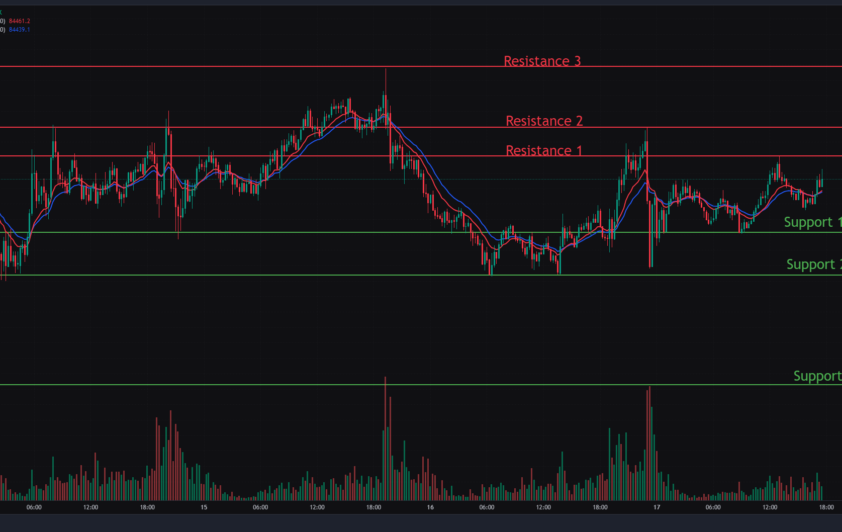Select the Support 1 label
The image size is (842, 532).
coord(812,222)
